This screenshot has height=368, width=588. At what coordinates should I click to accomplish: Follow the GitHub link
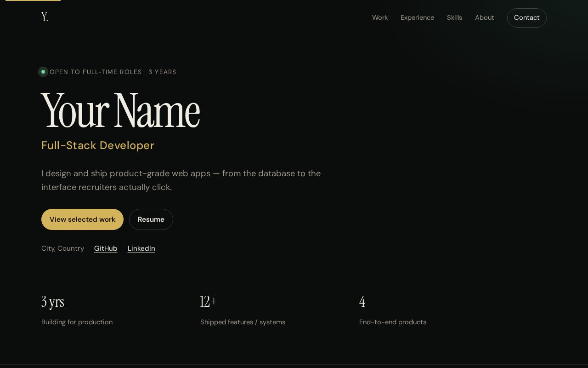coord(106,248)
